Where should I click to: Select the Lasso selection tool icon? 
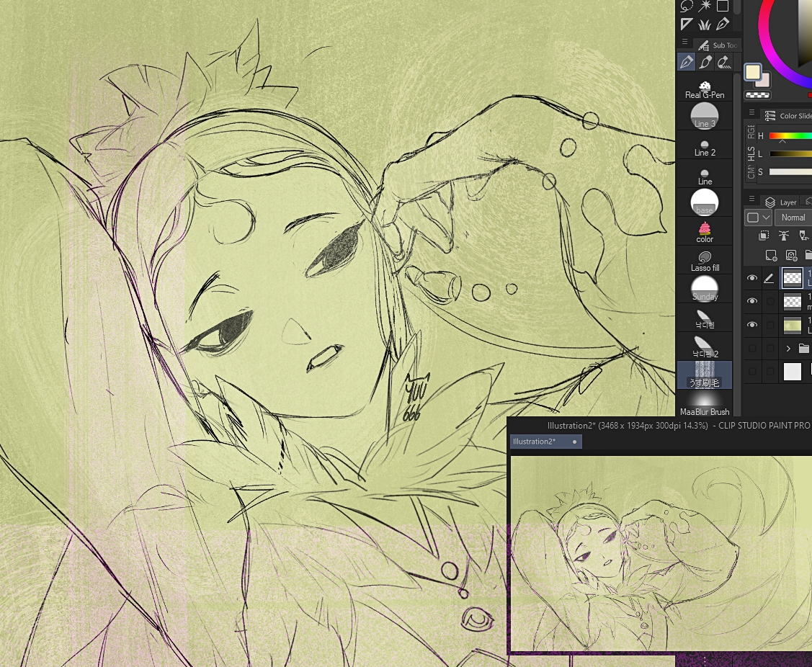coord(687,6)
